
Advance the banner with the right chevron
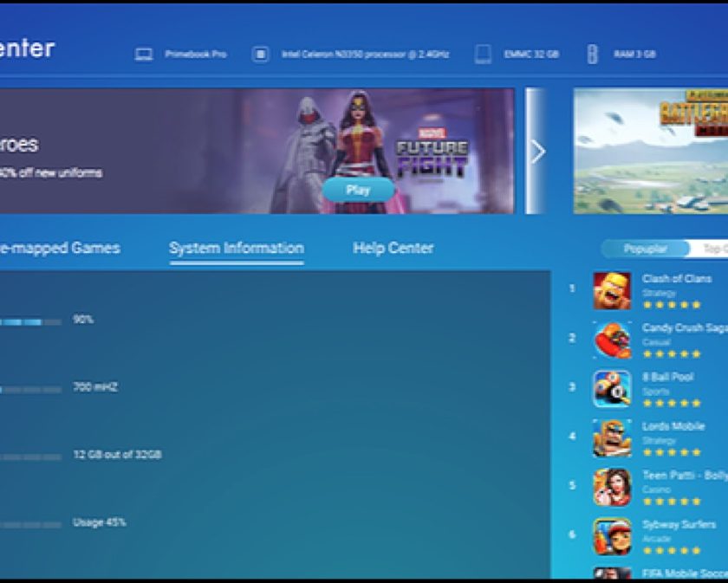(536, 152)
